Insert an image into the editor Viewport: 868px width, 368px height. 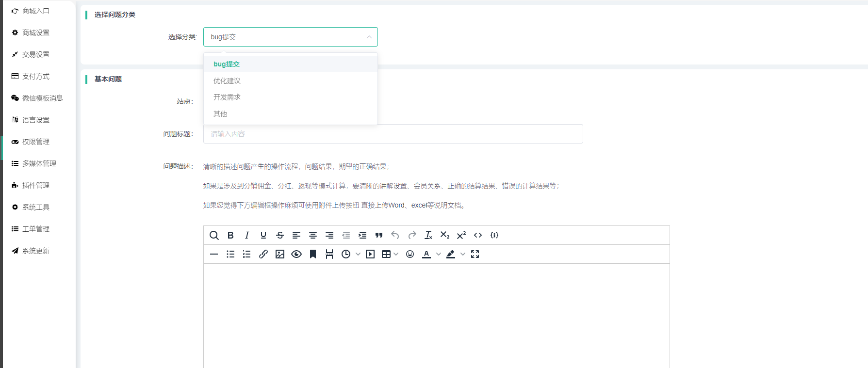[x=280, y=254]
